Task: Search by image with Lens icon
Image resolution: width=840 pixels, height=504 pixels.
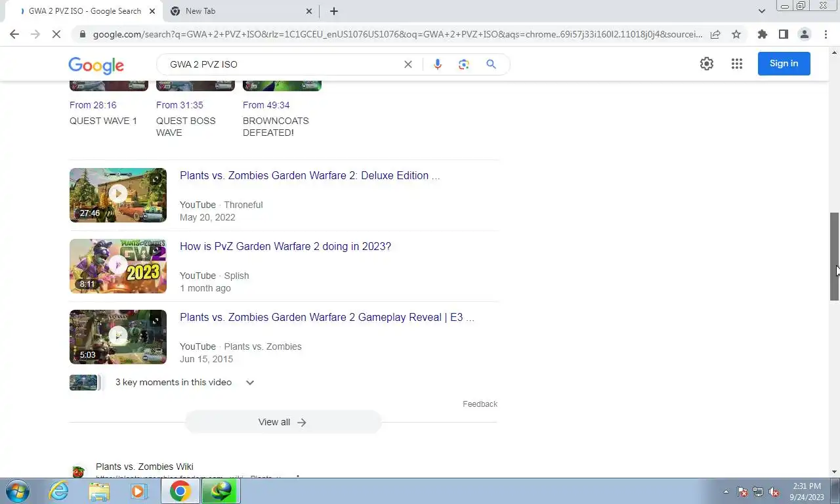Action: click(464, 64)
